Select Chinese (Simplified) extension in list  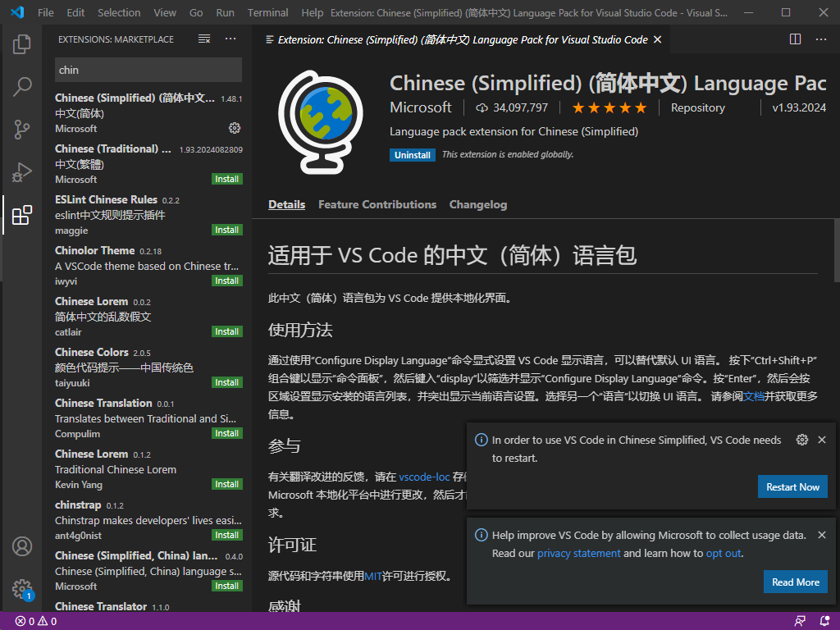point(148,113)
